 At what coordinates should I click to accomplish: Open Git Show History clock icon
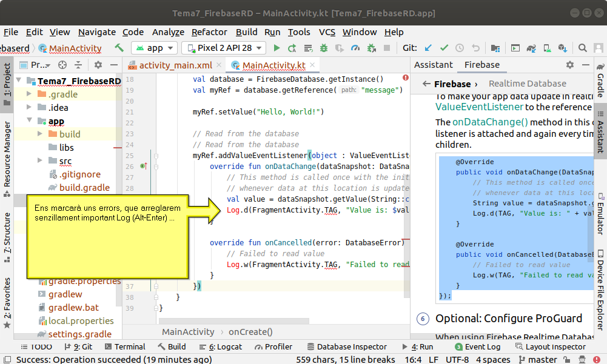(x=460, y=48)
